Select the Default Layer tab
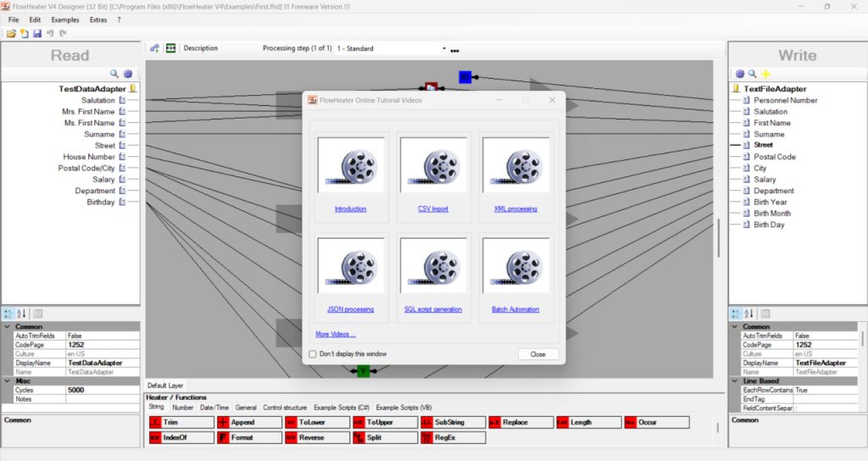 click(165, 386)
